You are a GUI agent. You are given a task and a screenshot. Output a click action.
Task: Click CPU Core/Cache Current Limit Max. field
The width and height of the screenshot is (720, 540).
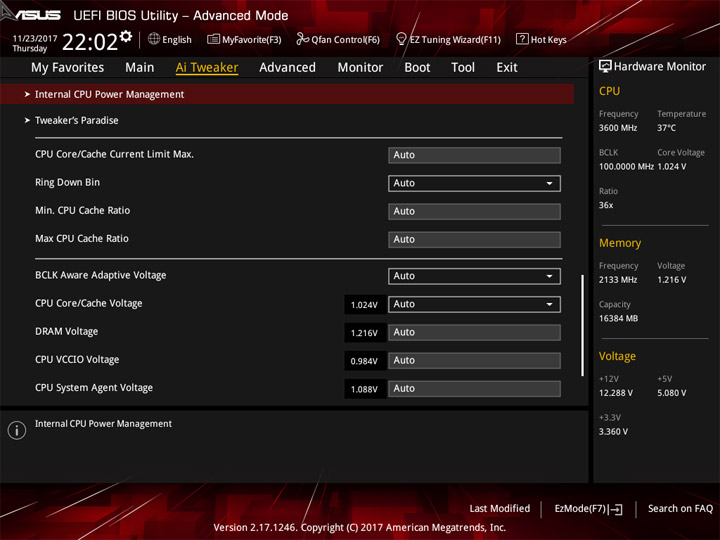(x=474, y=155)
